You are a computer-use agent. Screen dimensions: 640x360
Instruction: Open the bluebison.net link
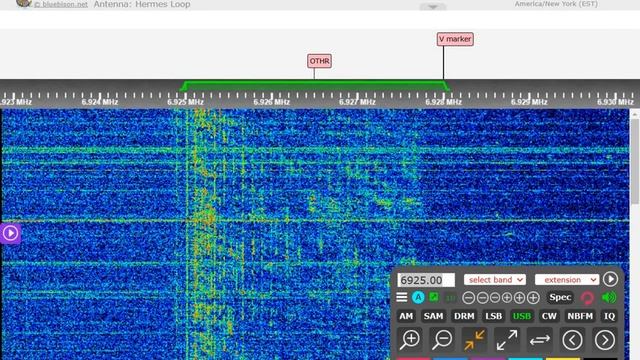click(x=61, y=4)
